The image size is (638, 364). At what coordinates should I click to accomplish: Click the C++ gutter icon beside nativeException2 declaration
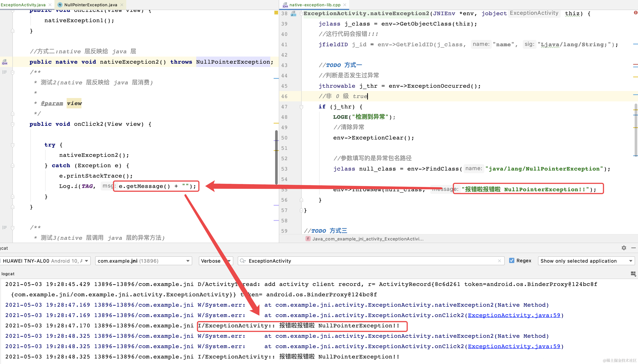[x=4, y=62]
